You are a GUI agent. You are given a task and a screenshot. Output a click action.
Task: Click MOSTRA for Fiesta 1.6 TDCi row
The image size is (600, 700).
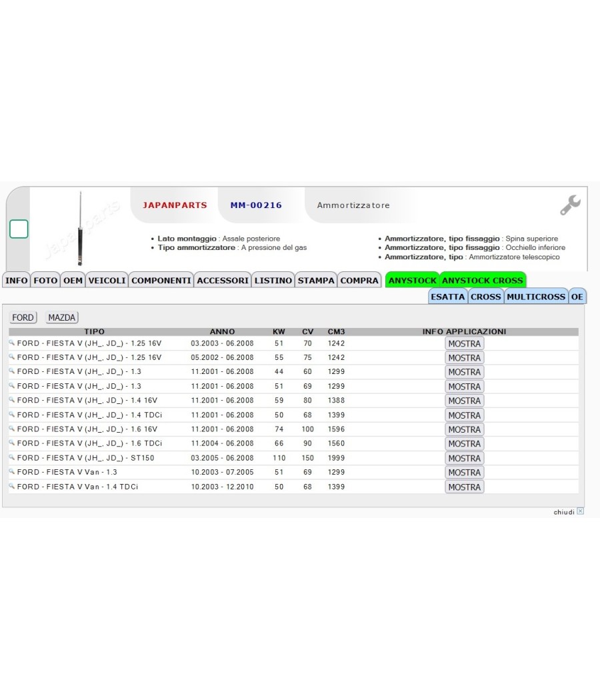pos(464,444)
